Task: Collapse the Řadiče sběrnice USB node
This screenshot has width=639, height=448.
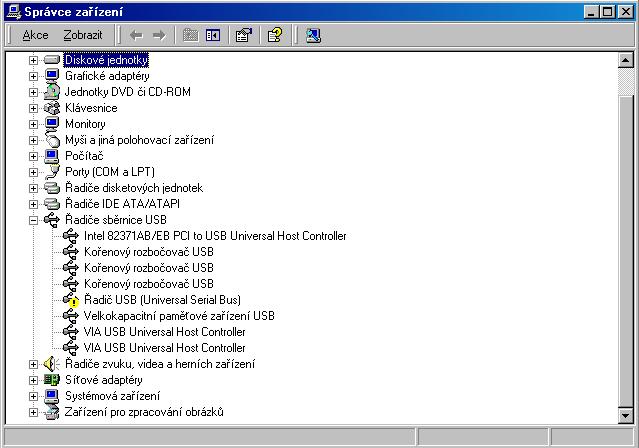Action: click(33, 220)
